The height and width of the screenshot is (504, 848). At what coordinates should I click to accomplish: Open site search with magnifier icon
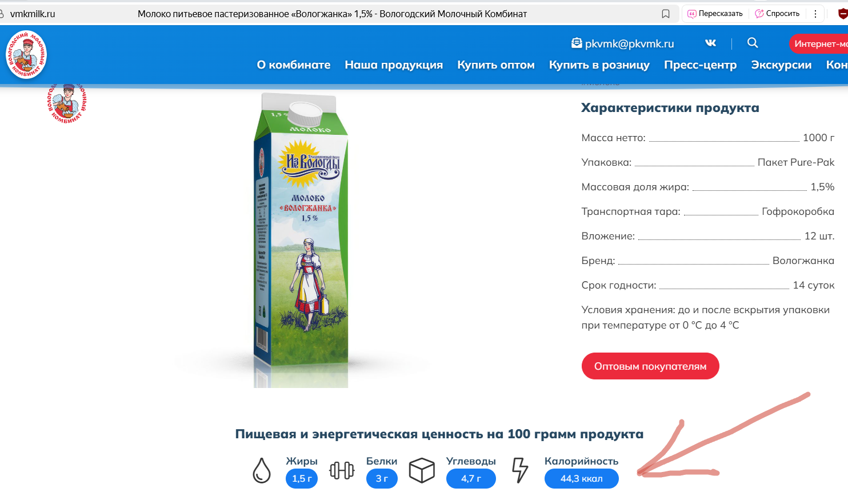pos(753,43)
